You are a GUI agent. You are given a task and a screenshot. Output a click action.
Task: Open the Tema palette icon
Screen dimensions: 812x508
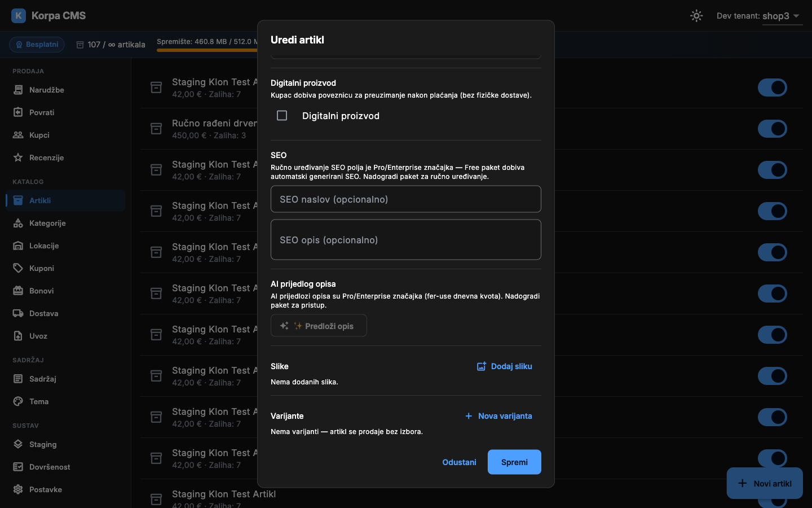pos(18,401)
